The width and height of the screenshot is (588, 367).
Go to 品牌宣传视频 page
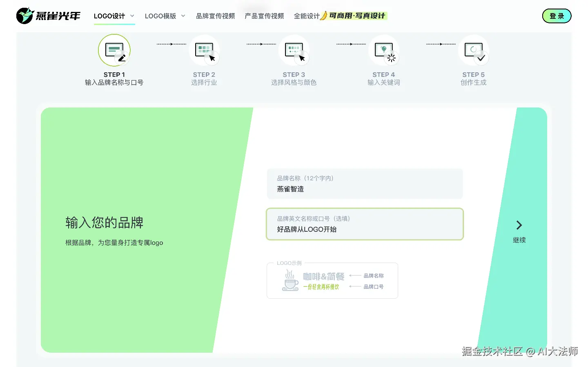tap(216, 16)
